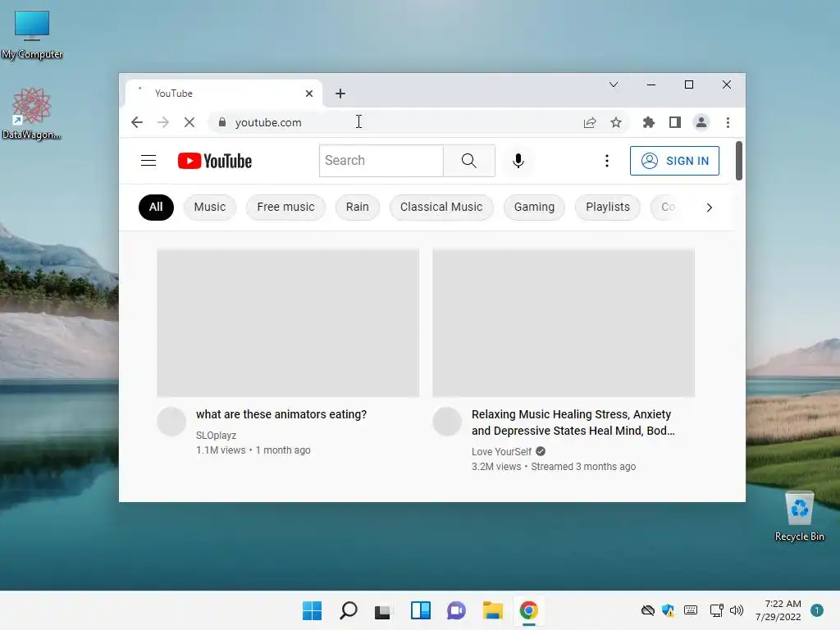
Task: Open the Extensions puzzle icon
Action: pos(649,123)
